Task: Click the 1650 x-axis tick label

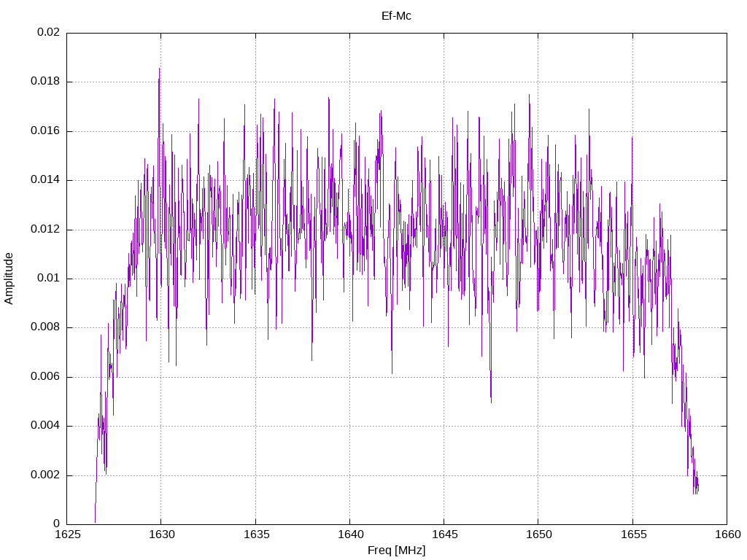Action: [x=539, y=534]
